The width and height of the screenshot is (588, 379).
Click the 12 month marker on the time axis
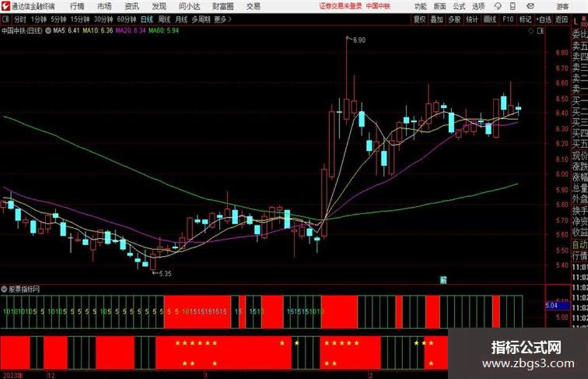[x=51, y=375]
